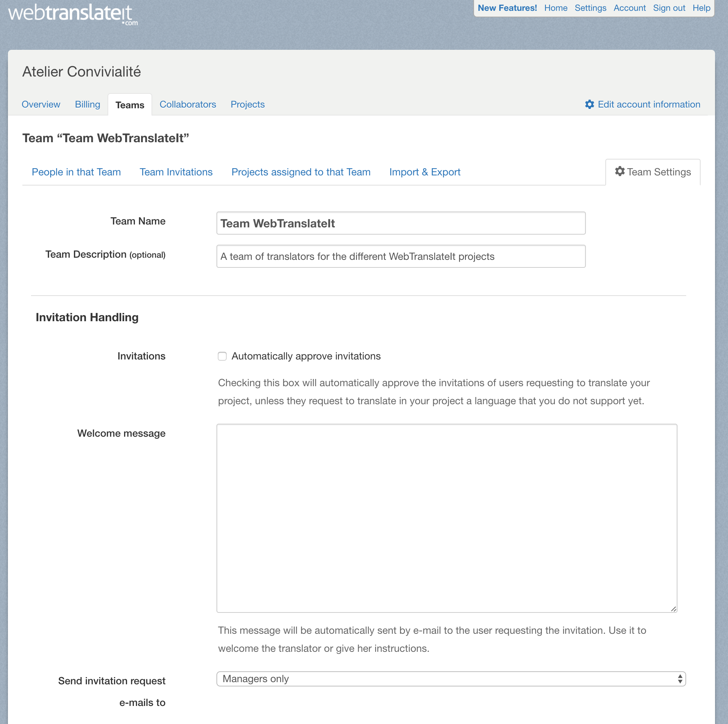This screenshot has height=724, width=728.
Task: Go to Import & Export tab
Action: pyautogui.click(x=425, y=172)
